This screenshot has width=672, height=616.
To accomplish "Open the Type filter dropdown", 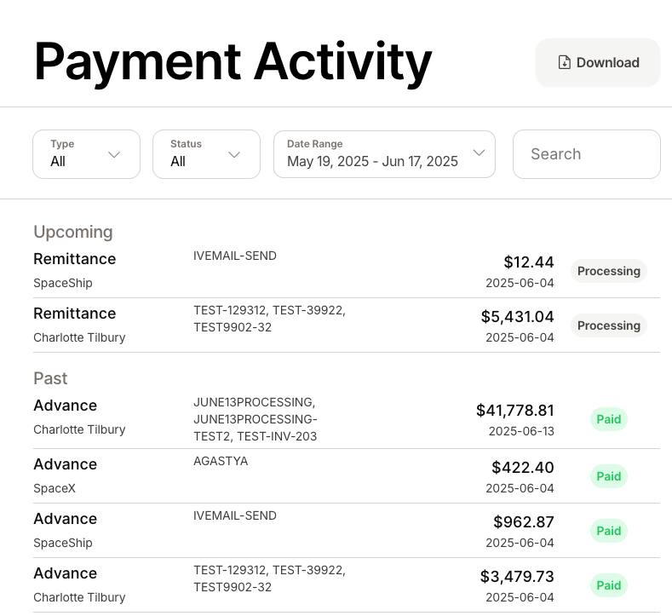I will (x=87, y=154).
